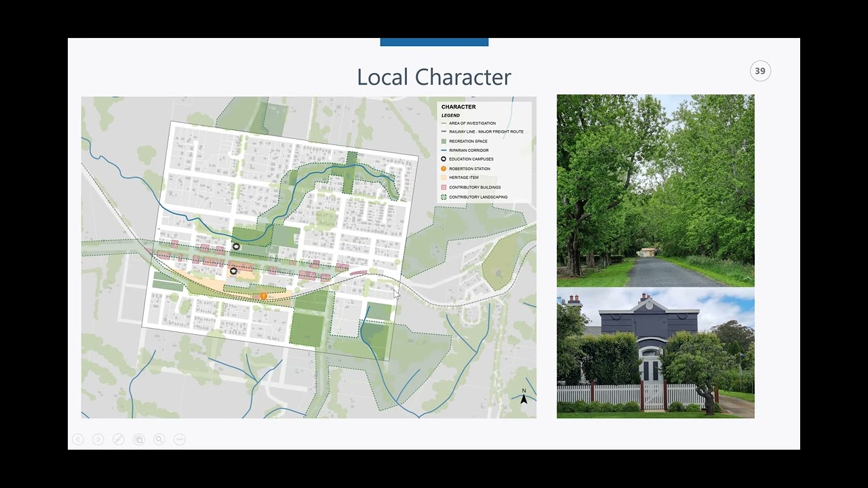Open the see all slides view
This screenshot has width=868, height=488.
click(138, 439)
